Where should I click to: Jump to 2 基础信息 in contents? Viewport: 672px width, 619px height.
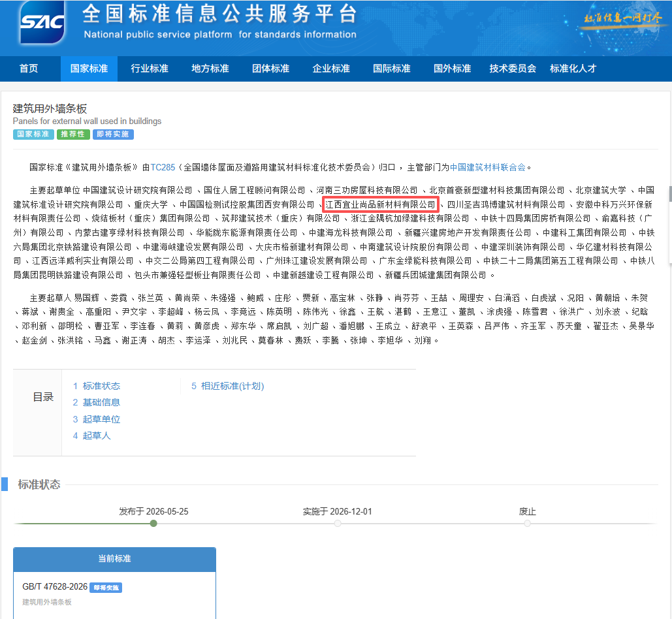click(97, 403)
